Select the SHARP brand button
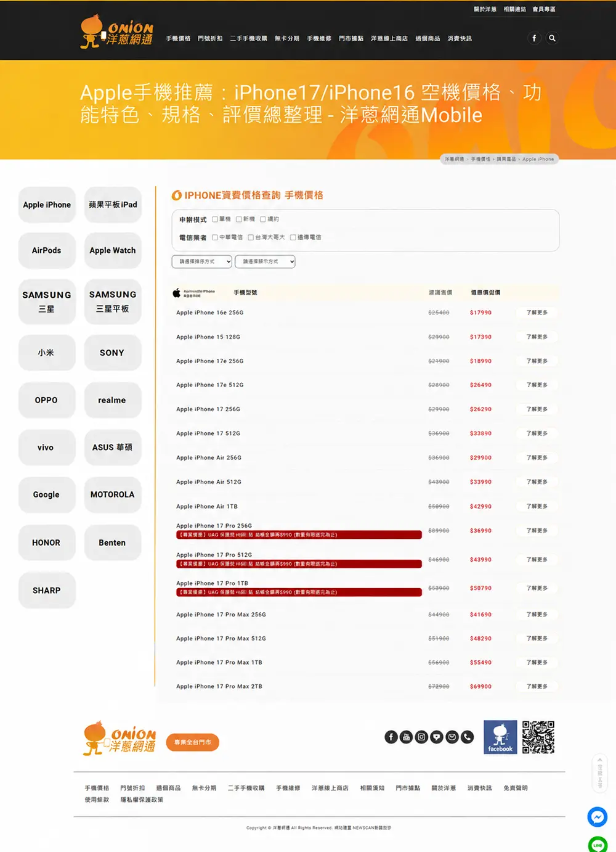This screenshot has width=616, height=852. pos(47,590)
